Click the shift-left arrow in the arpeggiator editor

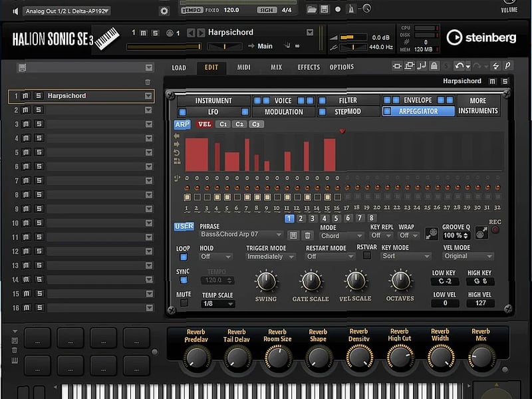[177, 136]
